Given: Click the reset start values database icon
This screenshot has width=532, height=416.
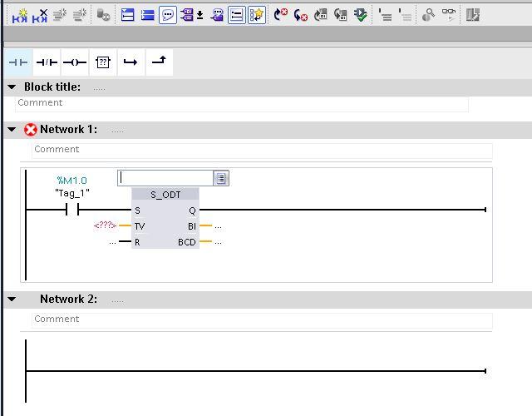Looking at the screenshot, I should click(x=103, y=15).
